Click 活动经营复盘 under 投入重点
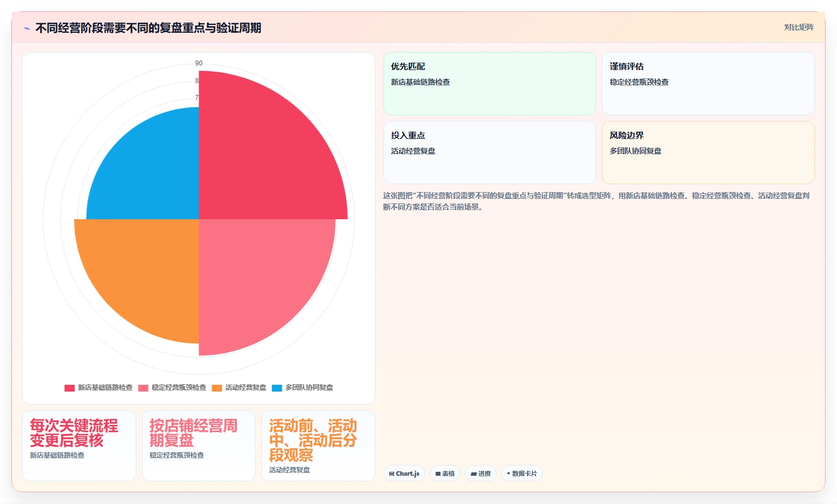Screen dimensions: 837x504 pos(413,151)
